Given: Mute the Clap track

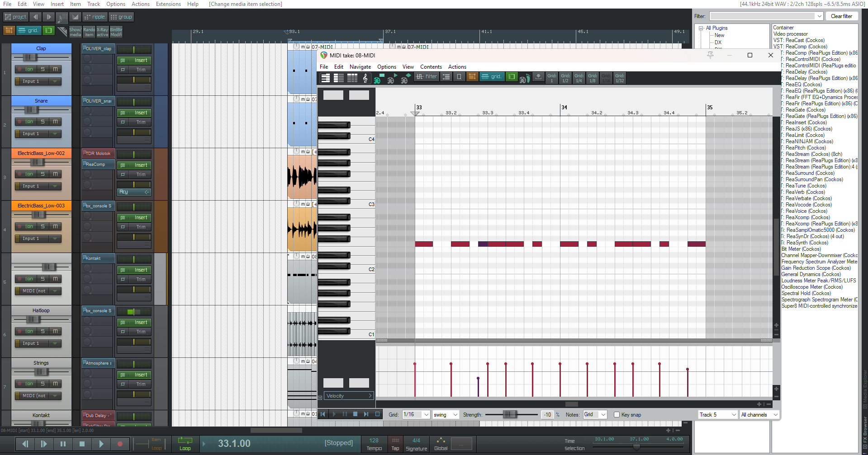Looking at the screenshot, I should click(x=55, y=69).
